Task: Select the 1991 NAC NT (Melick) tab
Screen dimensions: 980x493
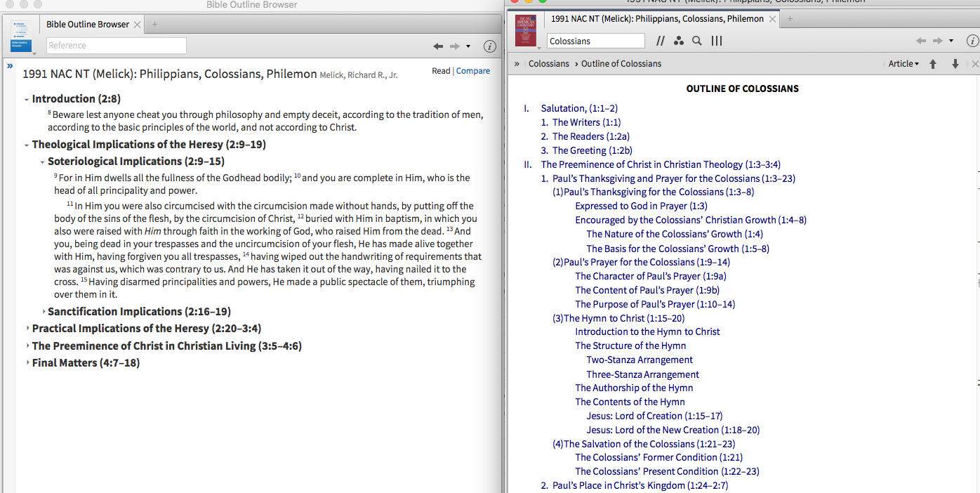Action: (657, 19)
